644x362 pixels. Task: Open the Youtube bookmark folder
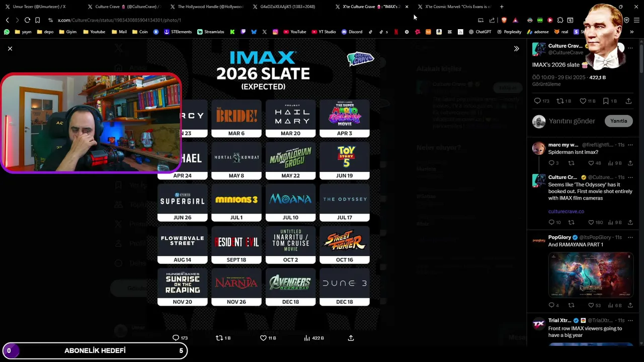pos(94,32)
